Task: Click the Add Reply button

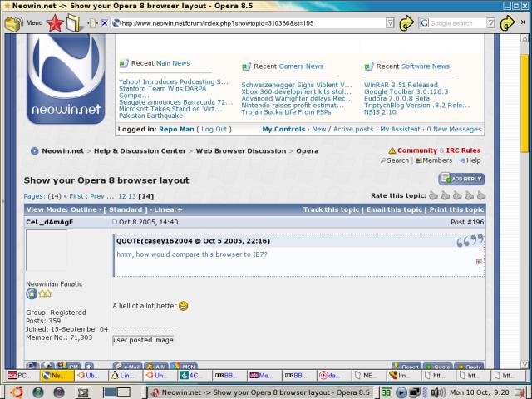Action: coord(461,179)
